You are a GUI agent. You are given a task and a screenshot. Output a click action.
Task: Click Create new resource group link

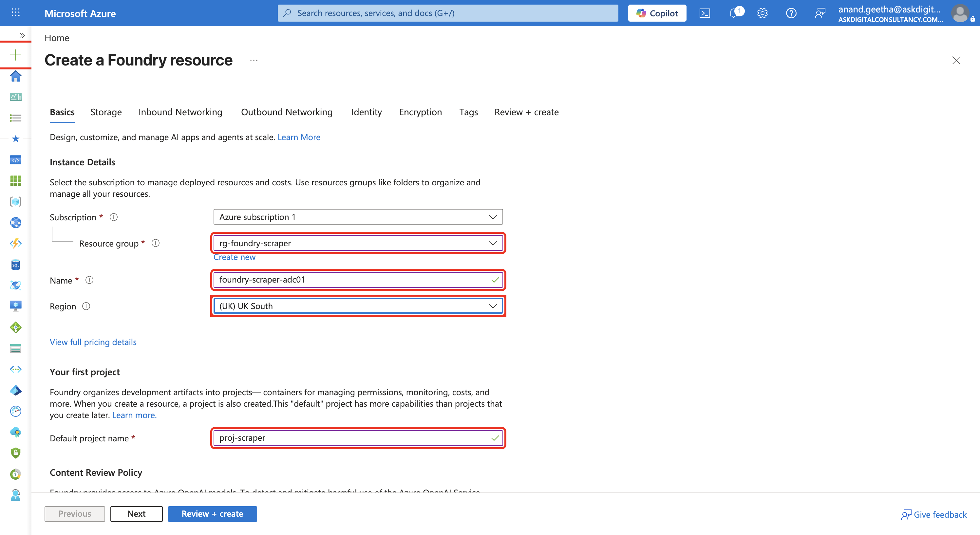pos(234,257)
